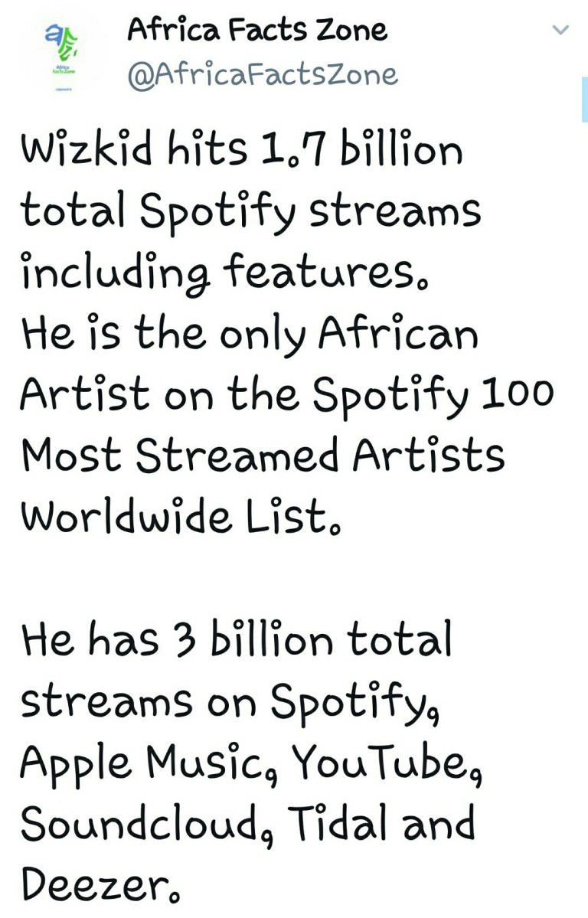Click the word Artist starting the fifth line
The height and width of the screenshot is (918, 588).
pyautogui.click(x=85, y=393)
